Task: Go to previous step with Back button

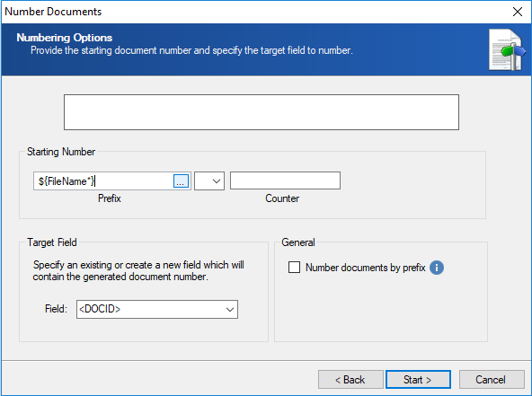Action: [x=350, y=379]
